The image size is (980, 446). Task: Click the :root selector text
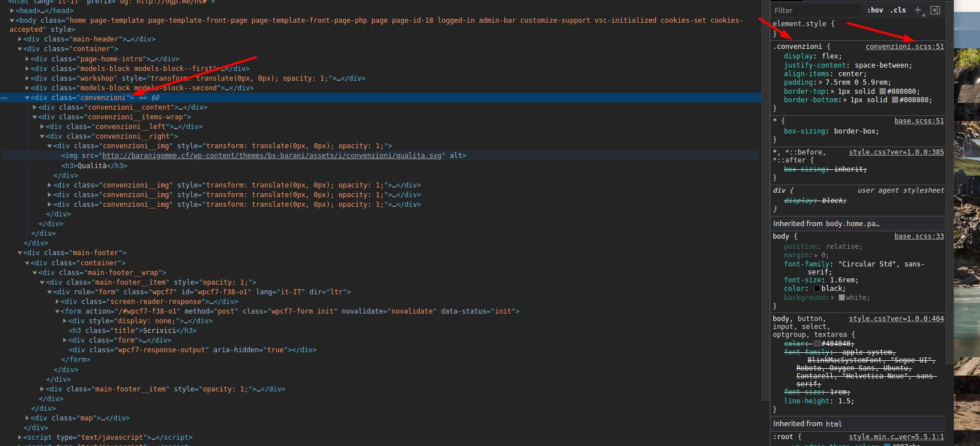pyautogui.click(x=783, y=437)
